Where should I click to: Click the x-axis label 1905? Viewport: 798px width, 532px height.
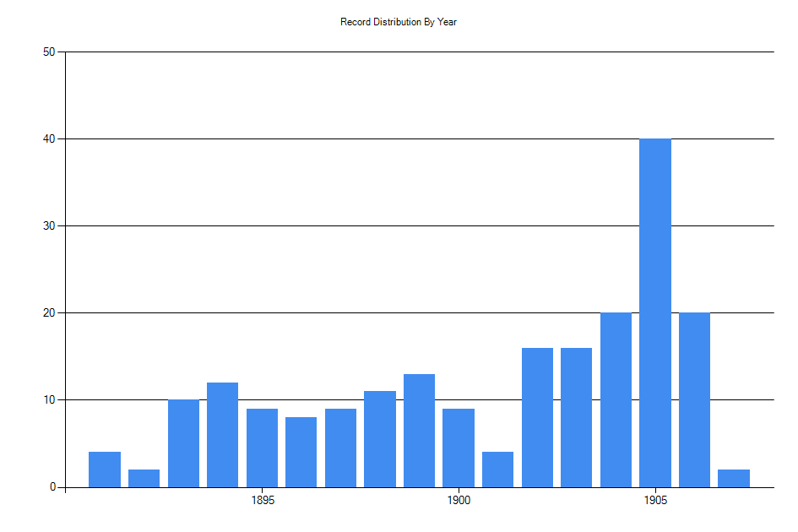655,501
